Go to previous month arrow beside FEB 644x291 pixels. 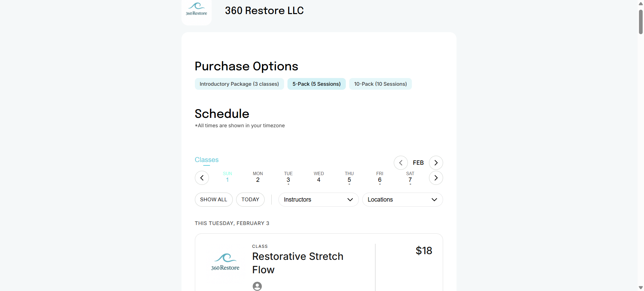pos(400,163)
